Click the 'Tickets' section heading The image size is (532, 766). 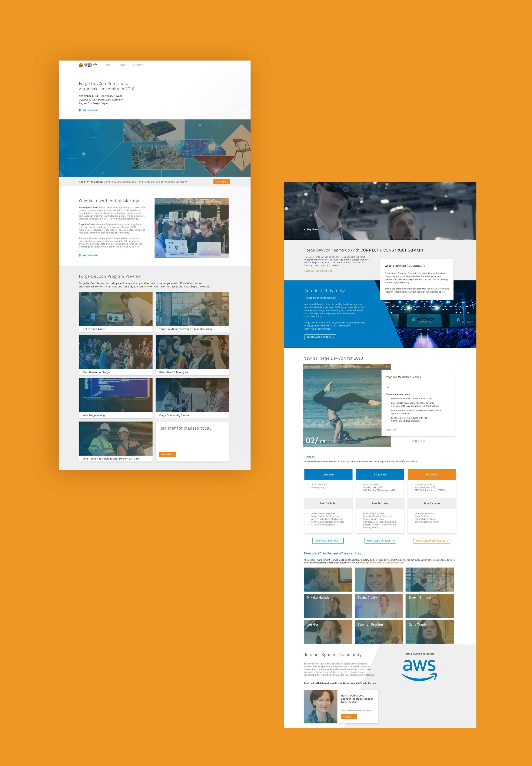309,457
